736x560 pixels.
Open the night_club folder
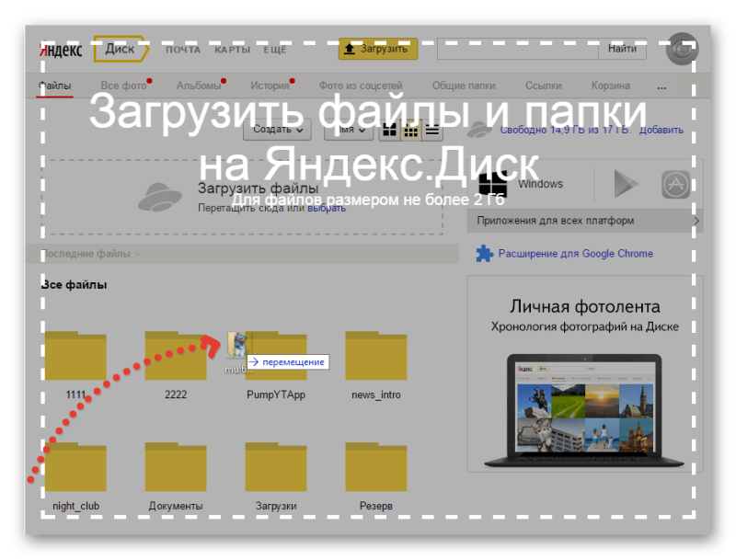pos(75,469)
